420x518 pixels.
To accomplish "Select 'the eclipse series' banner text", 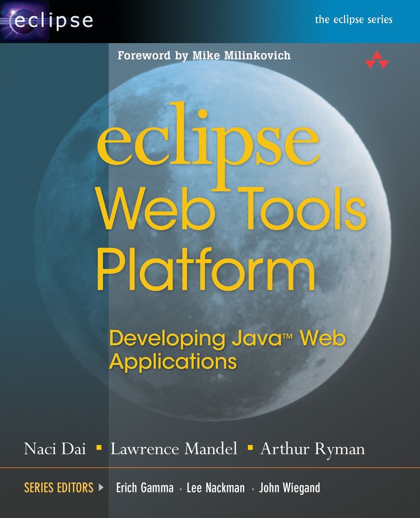I will point(353,19).
